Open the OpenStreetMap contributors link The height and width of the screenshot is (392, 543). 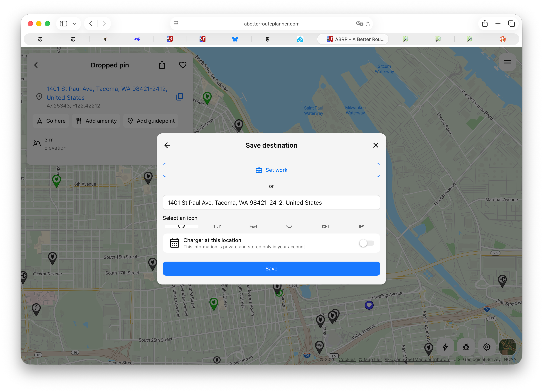pyautogui.click(x=418, y=359)
